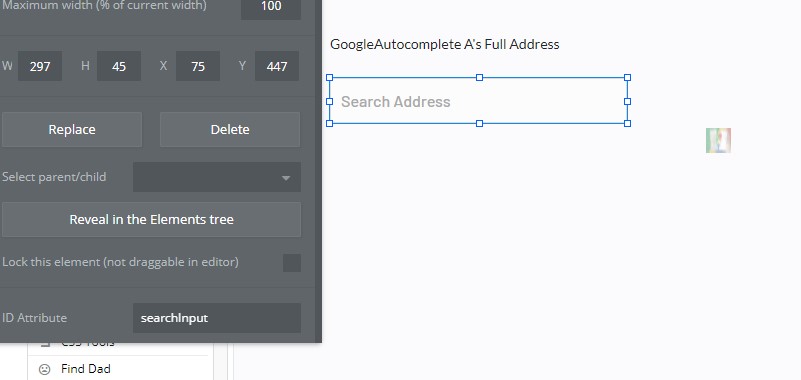The image size is (801, 380).
Task: Click the Y position field showing 447
Action: point(276,66)
